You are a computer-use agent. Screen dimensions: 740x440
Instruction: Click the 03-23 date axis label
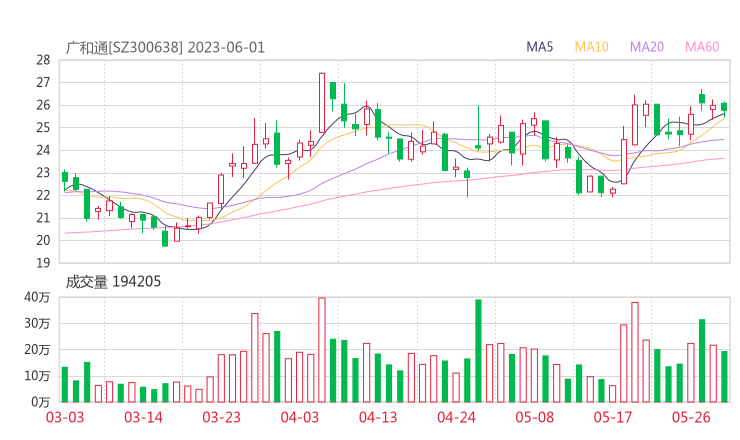(x=222, y=417)
